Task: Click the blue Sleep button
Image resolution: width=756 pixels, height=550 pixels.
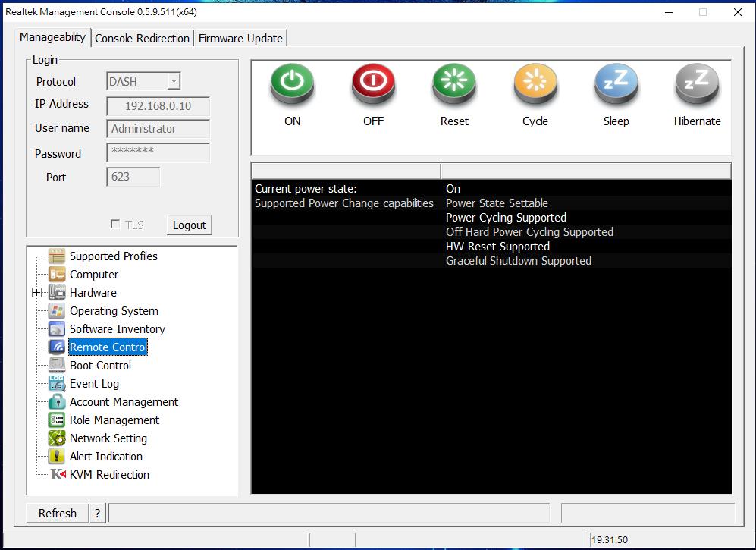Action: point(616,83)
